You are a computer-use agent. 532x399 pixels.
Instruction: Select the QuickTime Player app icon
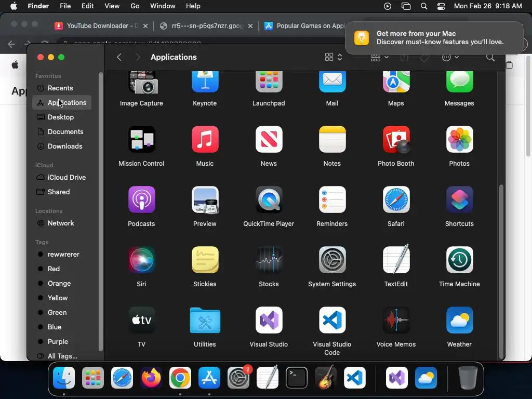point(269,199)
